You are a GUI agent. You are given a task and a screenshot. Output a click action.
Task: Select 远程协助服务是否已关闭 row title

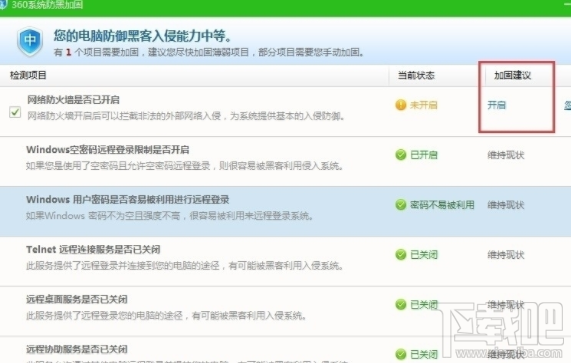point(77,349)
